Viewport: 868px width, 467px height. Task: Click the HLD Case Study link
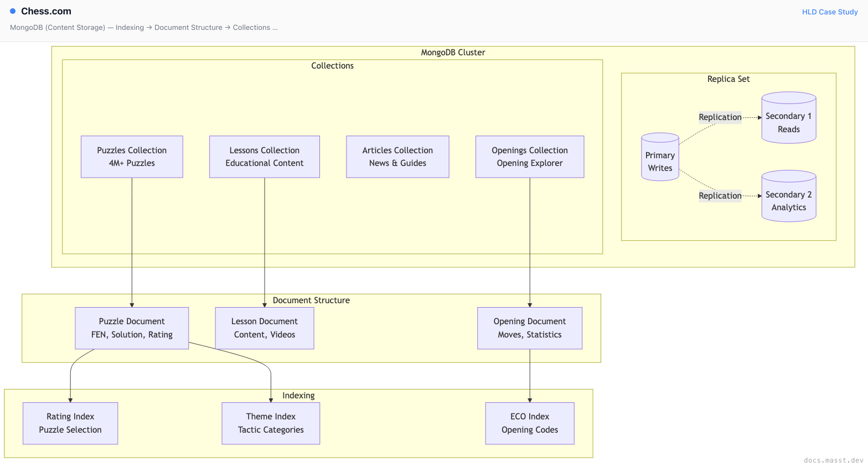coord(830,12)
